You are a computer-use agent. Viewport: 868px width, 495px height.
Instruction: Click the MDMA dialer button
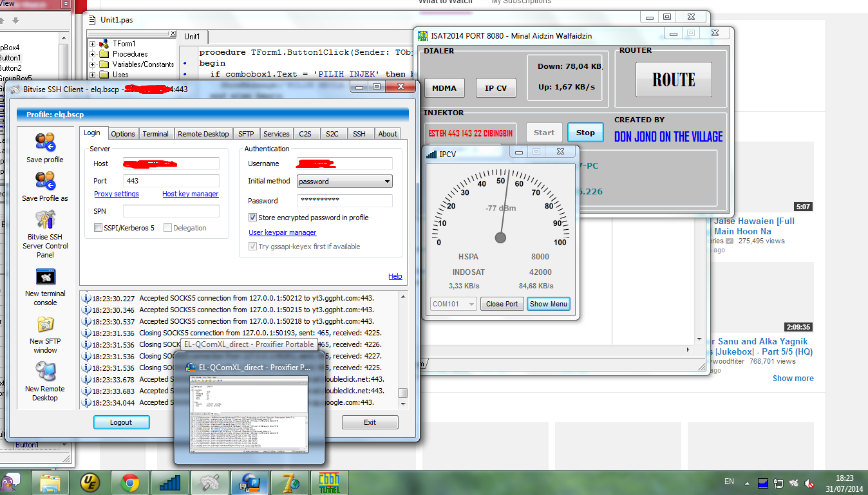[444, 88]
